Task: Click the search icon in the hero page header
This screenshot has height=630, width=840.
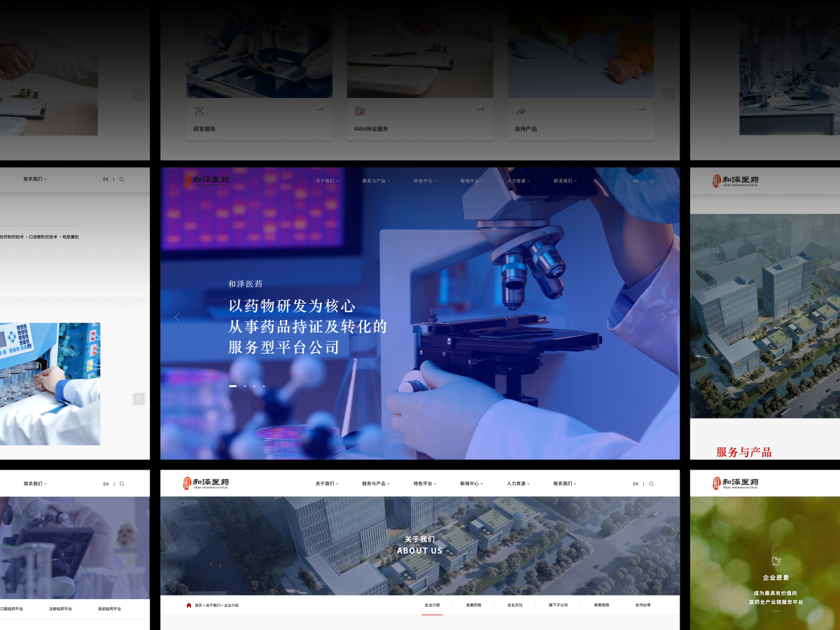Action: click(x=652, y=181)
